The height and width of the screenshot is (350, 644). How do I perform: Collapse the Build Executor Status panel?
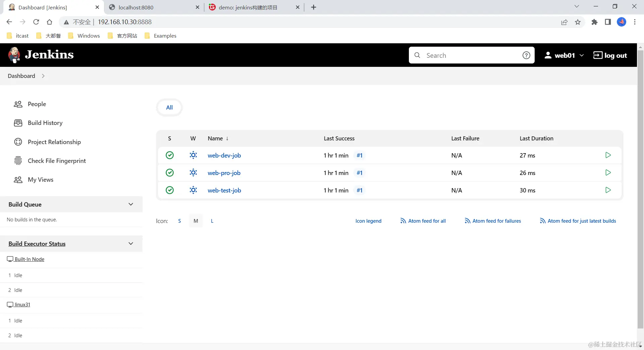(x=131, y=244)
